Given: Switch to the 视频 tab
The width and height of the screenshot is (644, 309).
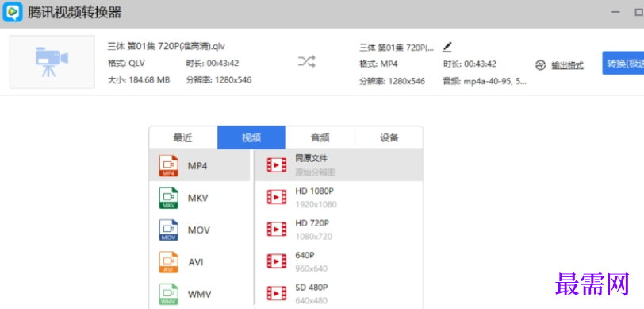Looking at the screenshot, I should pos(251,137).
